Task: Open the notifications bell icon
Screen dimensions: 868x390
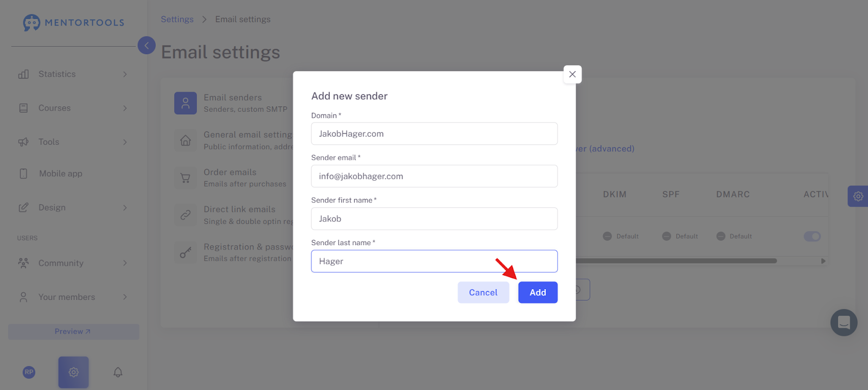Action: click(x=118, y=372)
